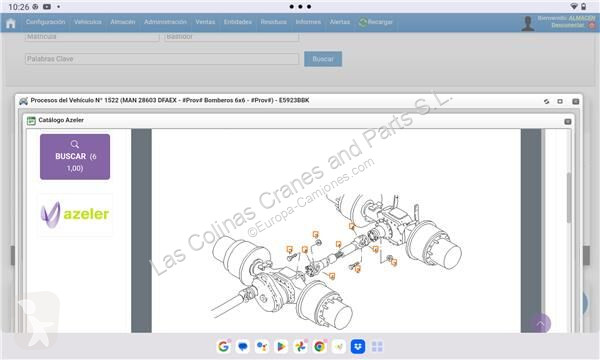Click the part marker above the hex nut
This screenshot has width=600, height=360.
tap(316, 235)
